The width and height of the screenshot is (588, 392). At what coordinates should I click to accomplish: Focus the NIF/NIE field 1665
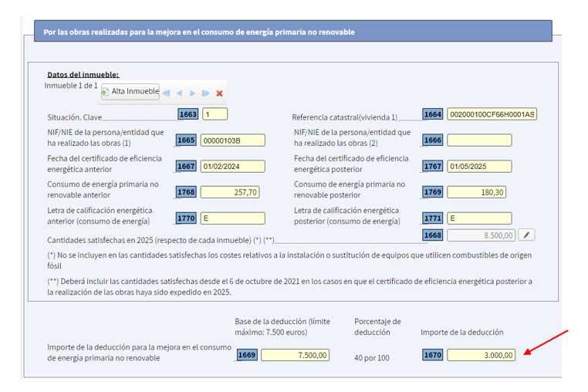pos(232,140)
